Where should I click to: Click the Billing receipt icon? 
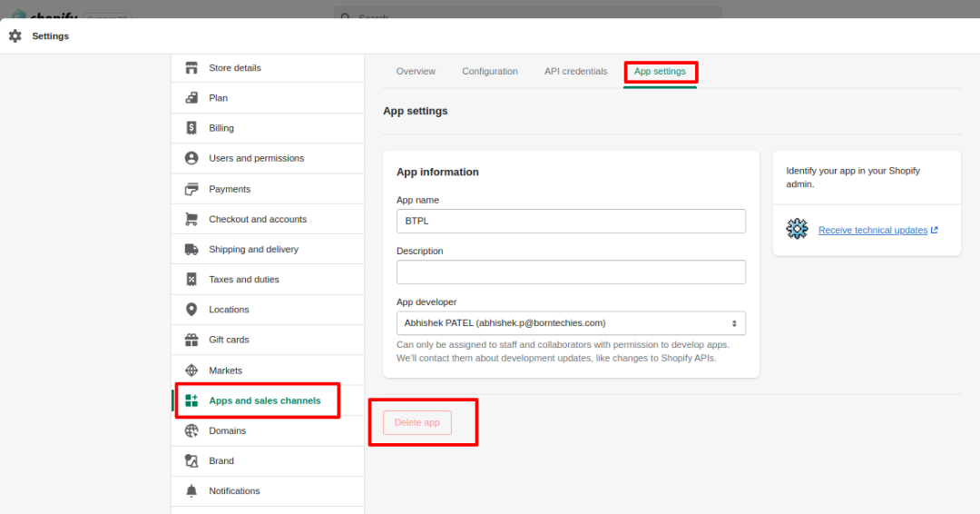pos(191,127)
